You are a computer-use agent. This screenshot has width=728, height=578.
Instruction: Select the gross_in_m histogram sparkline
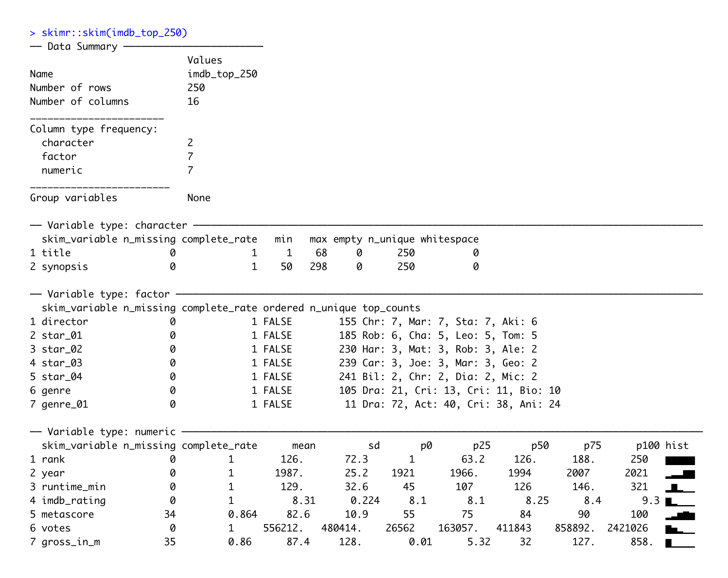tap(680, 543)
